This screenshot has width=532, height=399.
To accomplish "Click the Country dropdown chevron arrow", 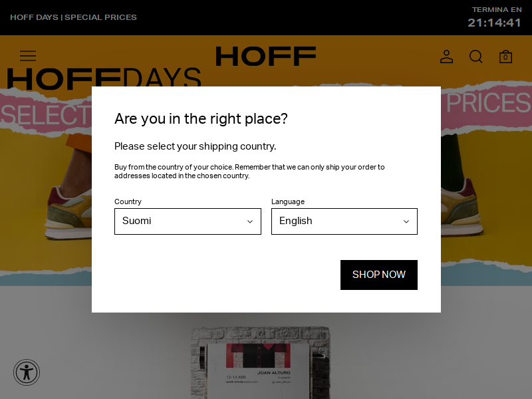I will [250, 221].
